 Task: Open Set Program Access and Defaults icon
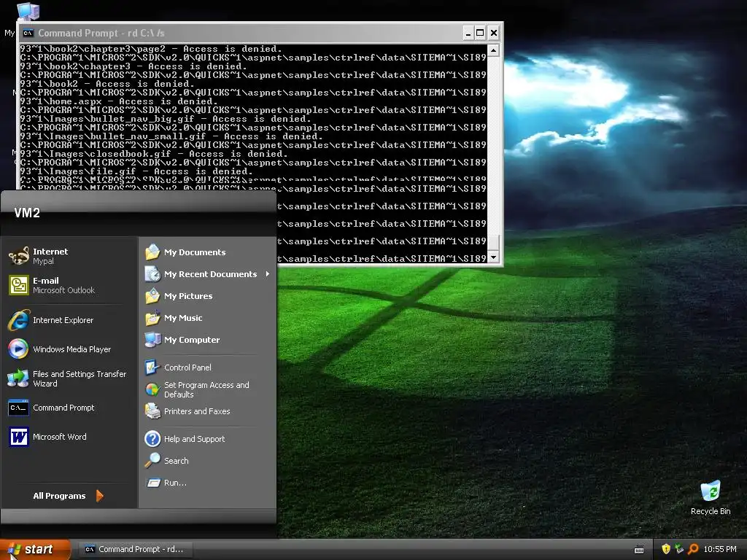click(x=152, y=389)
